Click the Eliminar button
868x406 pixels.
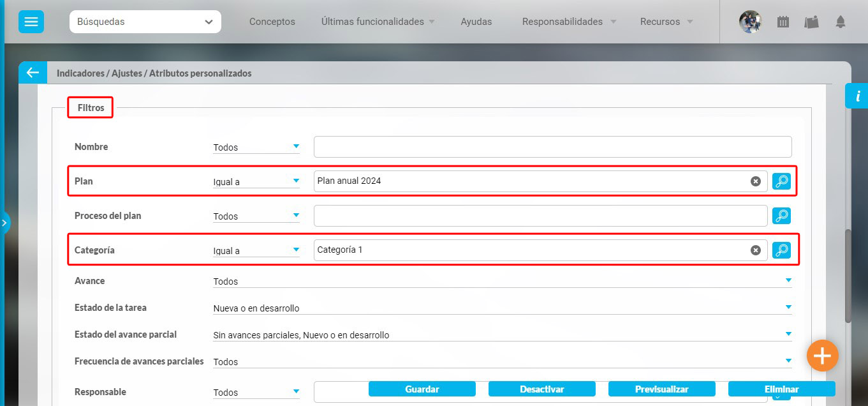tap(782, 389)
